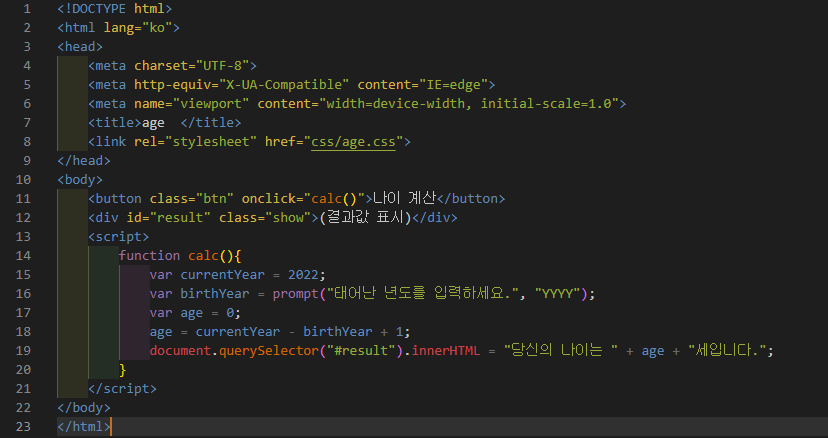Click the "#result" selector string

361,351
